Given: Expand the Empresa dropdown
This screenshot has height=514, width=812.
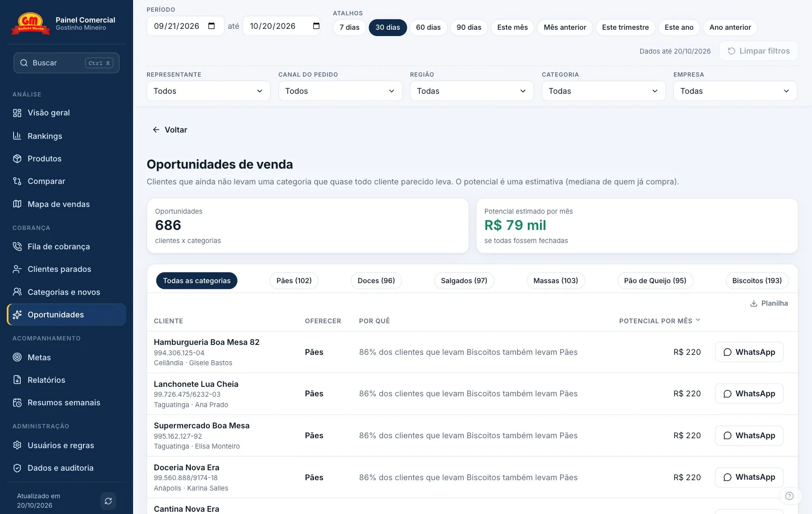Looking at the screenshot, I should click(735, 91).
